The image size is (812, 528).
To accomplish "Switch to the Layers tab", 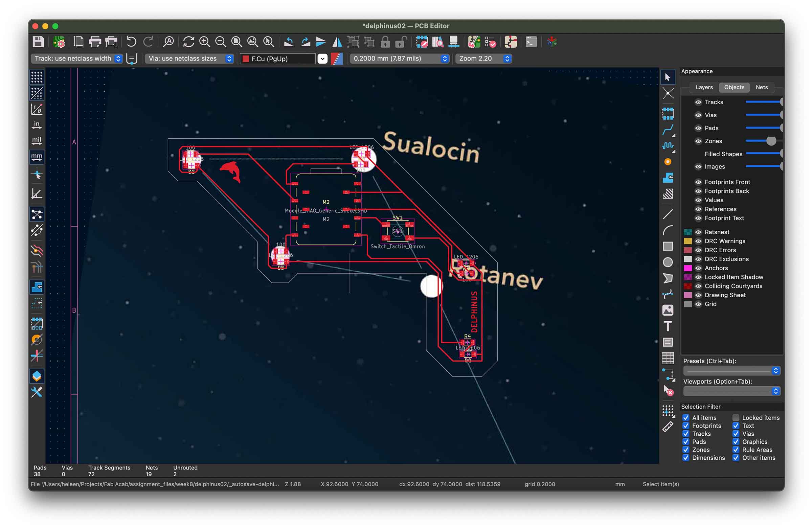I will [704, 87].
